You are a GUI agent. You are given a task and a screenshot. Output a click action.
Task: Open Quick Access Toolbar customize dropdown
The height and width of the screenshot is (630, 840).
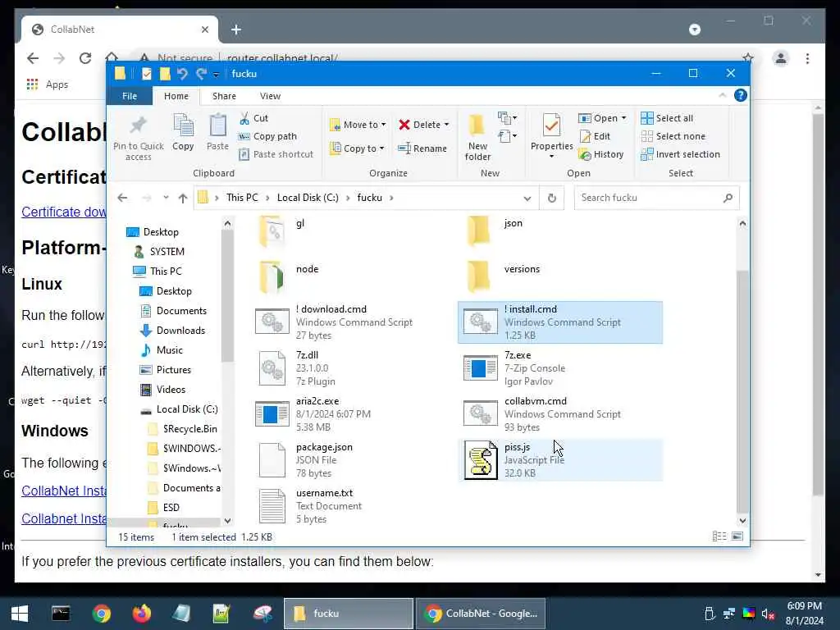coord(216,75)
